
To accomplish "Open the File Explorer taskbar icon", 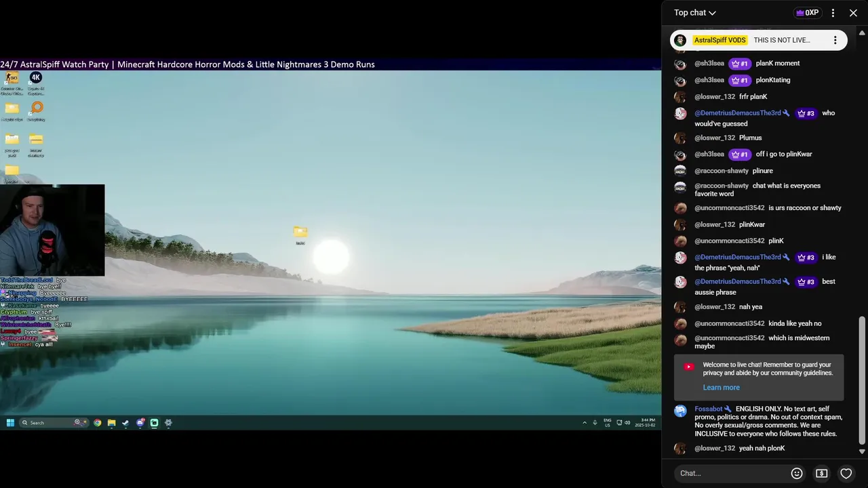I will pyautogui.click(x=112, y=423).
